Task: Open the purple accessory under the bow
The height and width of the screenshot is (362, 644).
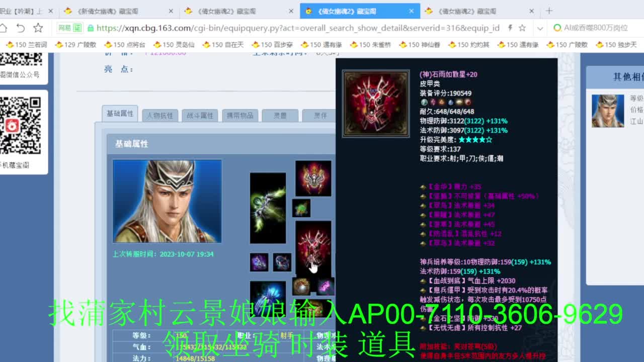Action: (259, 262)
